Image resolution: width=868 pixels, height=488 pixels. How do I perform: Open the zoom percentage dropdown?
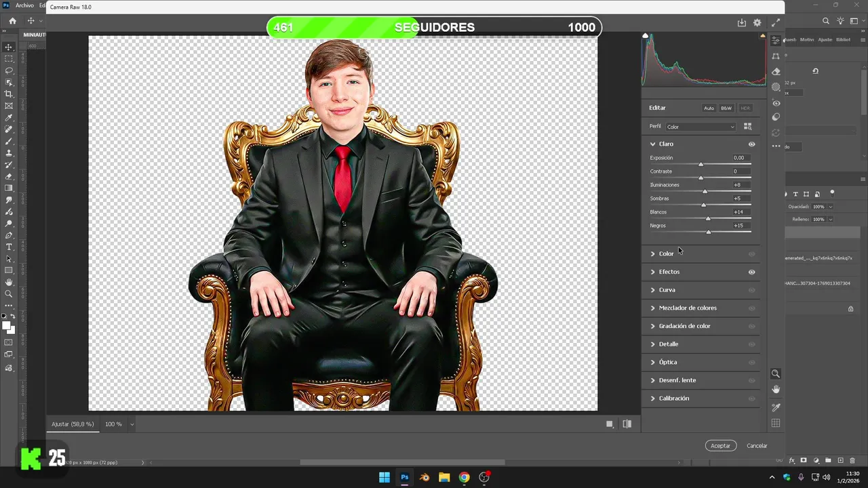click(132, 424)
